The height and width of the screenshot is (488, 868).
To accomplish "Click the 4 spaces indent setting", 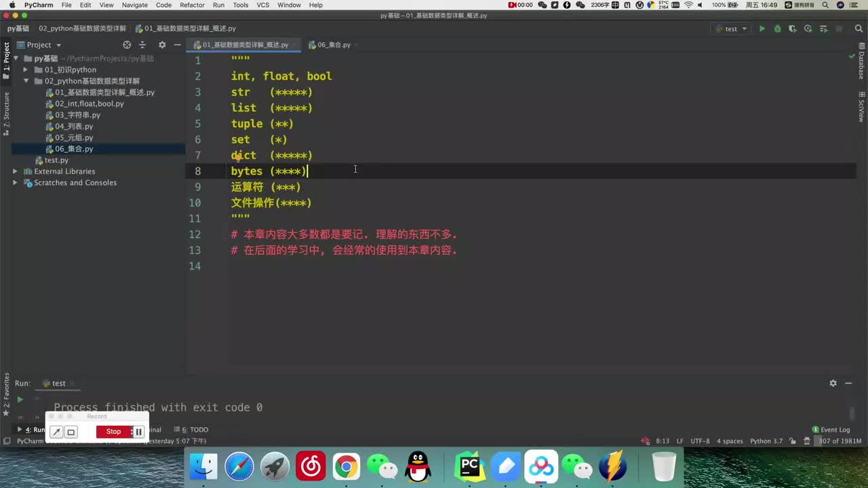I will 730,441.
